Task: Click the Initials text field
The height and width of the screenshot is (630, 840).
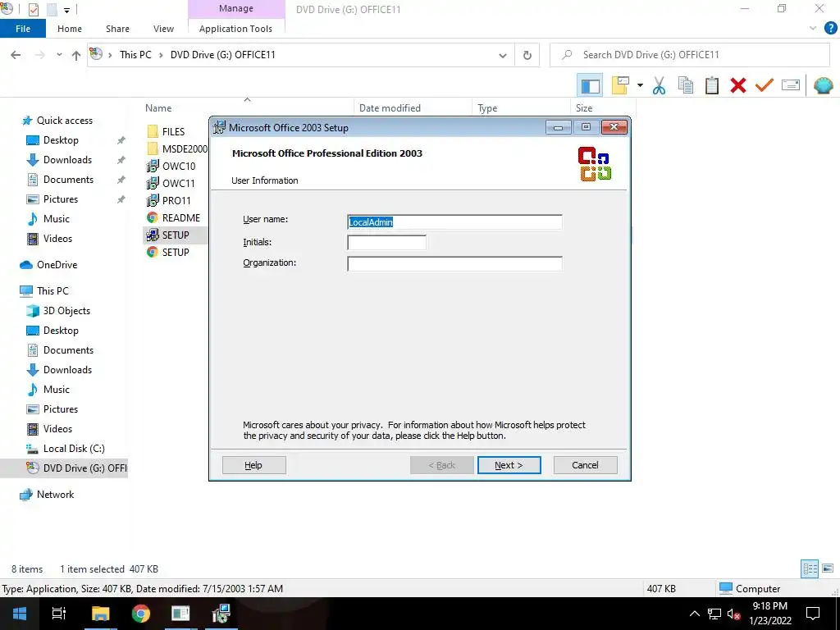Action: coord(387,243)
